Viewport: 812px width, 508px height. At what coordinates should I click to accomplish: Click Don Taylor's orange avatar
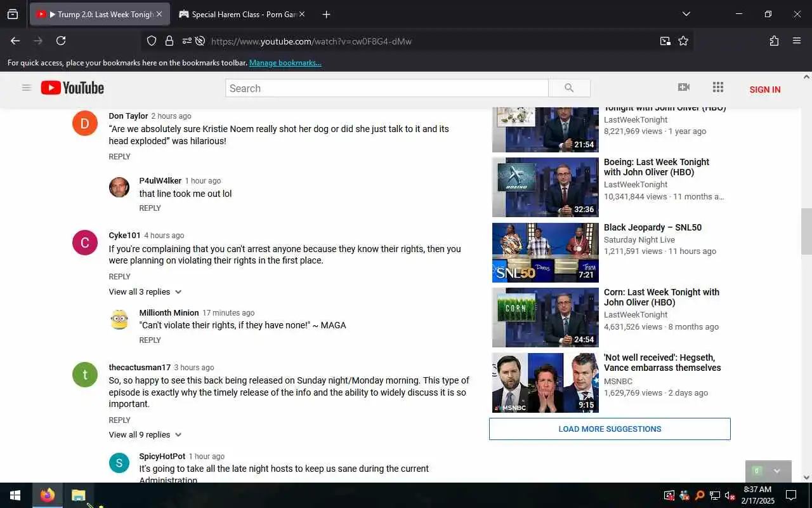point(85,123)
